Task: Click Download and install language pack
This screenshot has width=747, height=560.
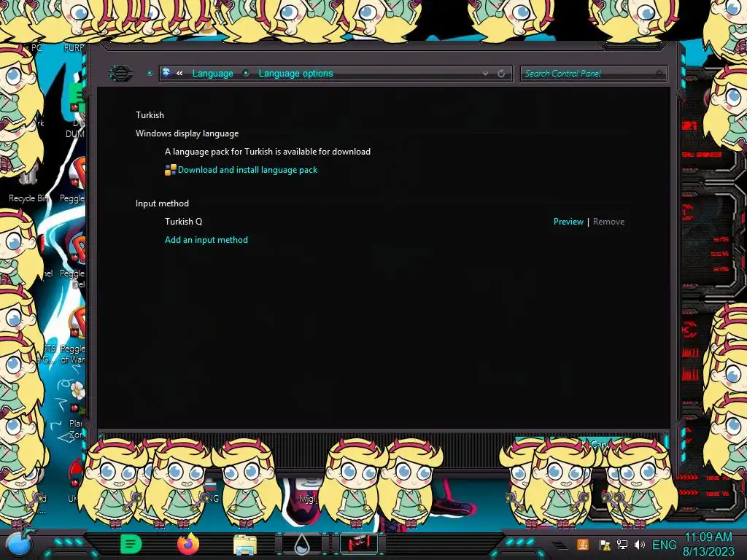Action: point(247,170)
